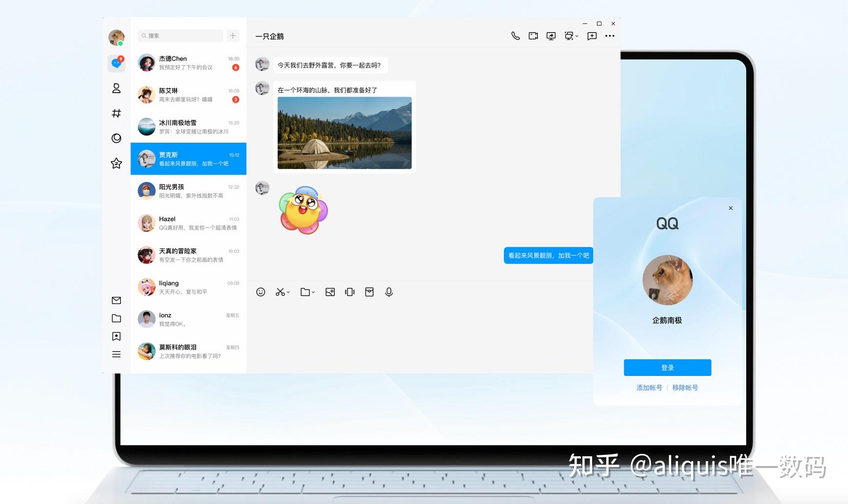Viewport: 848px width, 504px height.
Task: Open the Channels hash icon in the sidebar
Action: coord(116,113)
